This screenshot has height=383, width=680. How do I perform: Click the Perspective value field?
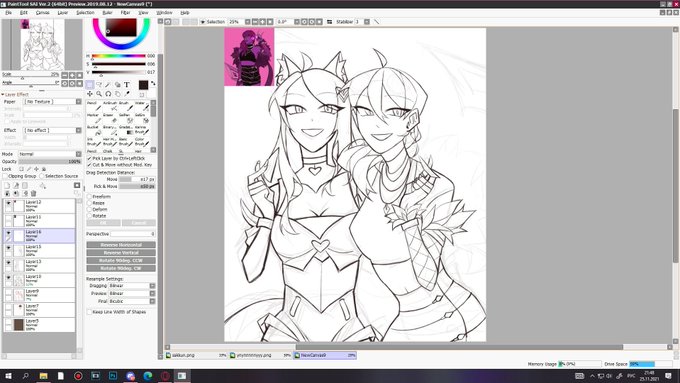click(132, 234)
